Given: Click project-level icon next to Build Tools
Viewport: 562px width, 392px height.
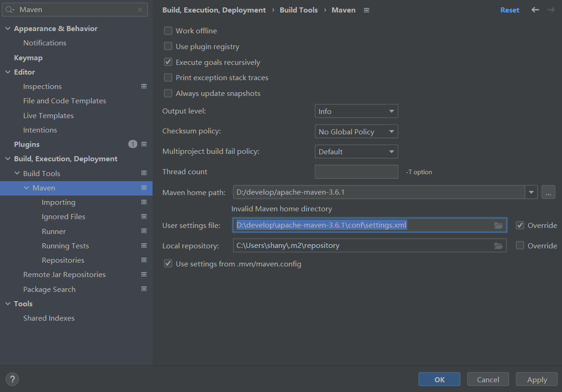Looking at the screenshot, I should click(144, 173).
